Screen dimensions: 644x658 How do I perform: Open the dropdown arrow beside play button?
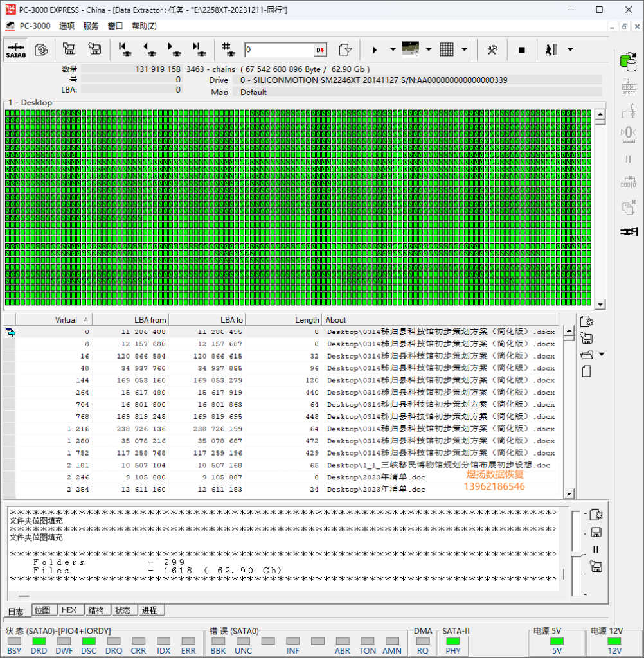click(393, 49)
